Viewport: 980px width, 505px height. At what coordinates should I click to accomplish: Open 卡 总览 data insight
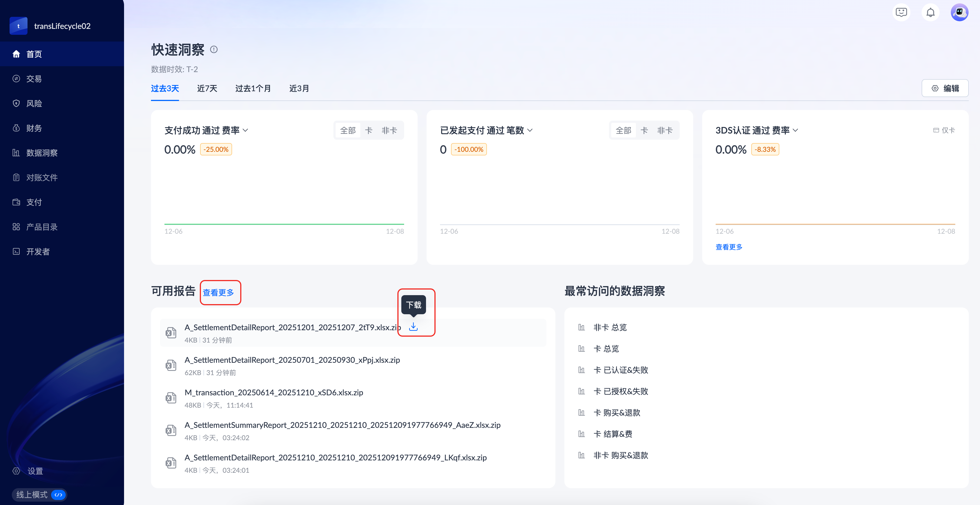click(606, 349)
